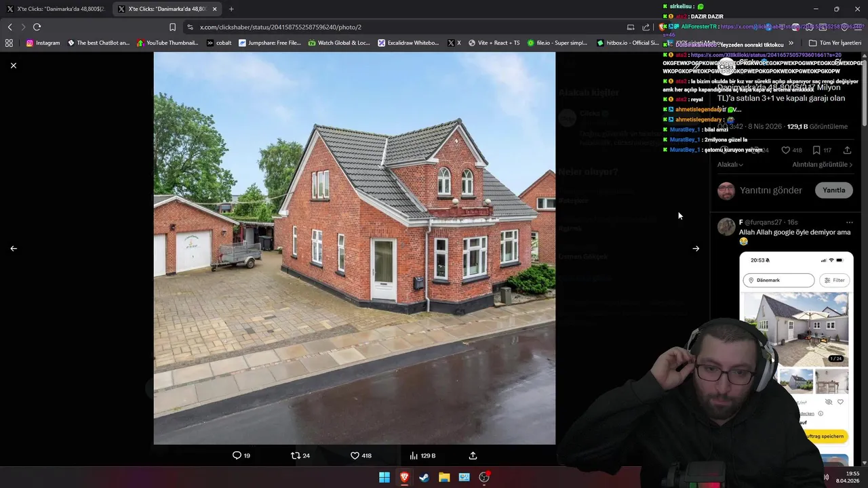Open the site settings icon beside the URL
The height and width of the screenshot is (488, 868).
tap(190, 27)
